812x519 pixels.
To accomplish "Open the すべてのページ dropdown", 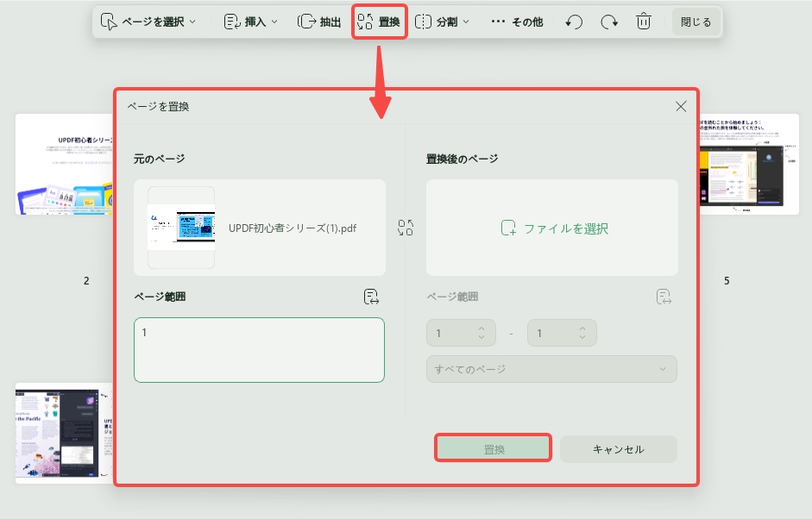I will 551,369.
